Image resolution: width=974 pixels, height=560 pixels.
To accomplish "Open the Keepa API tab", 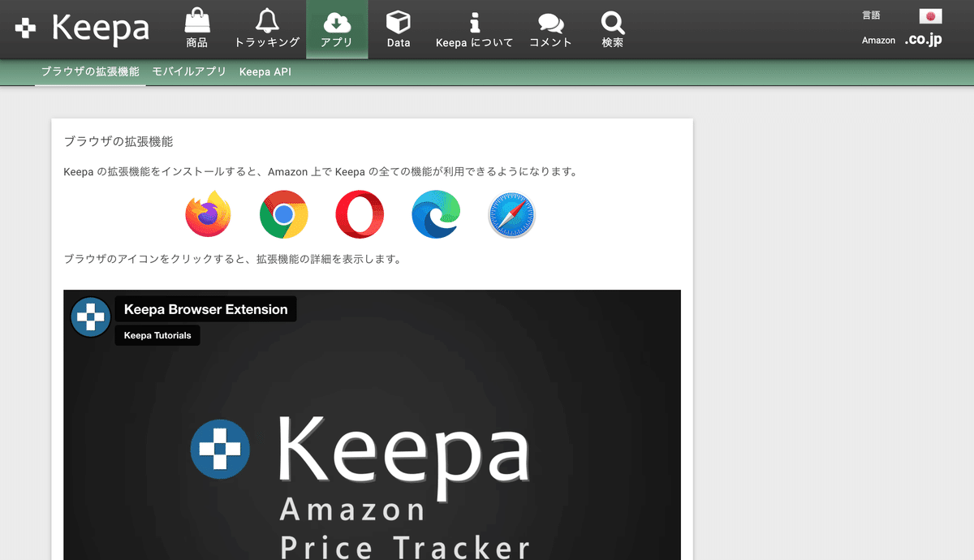I will [265, 71].
